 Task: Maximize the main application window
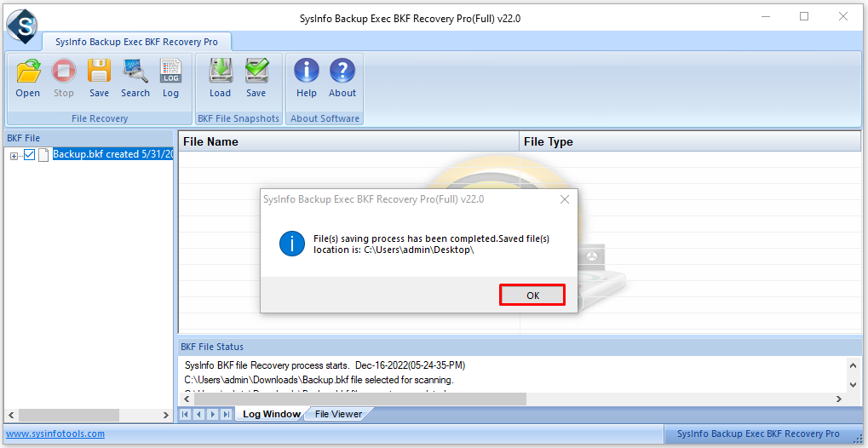click(x=804, y=17)
